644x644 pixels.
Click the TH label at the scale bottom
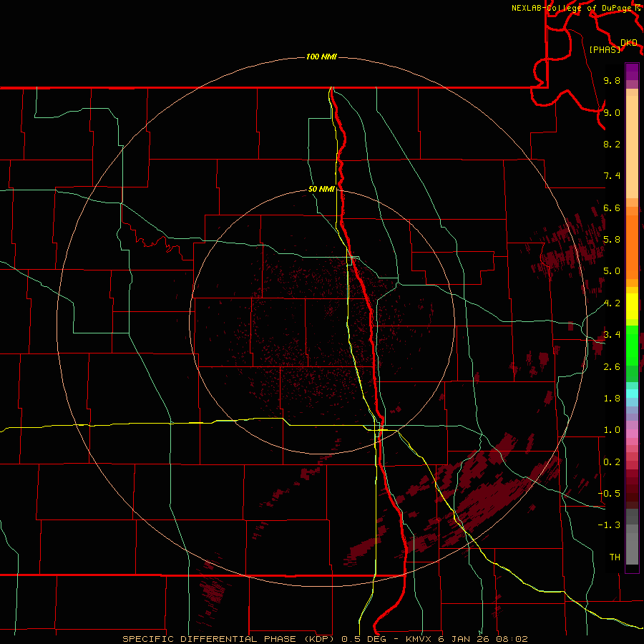coord(615,557)
